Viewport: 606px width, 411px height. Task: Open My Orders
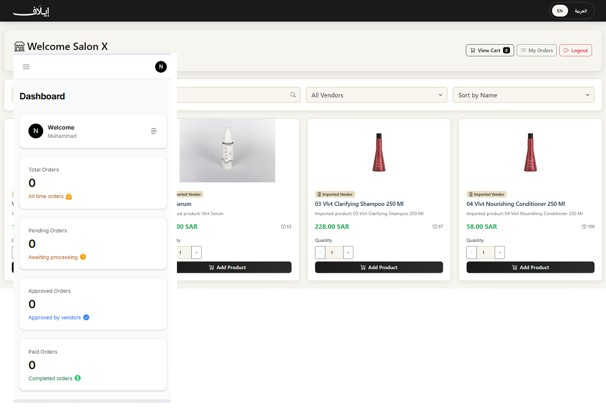click(536, 50)
